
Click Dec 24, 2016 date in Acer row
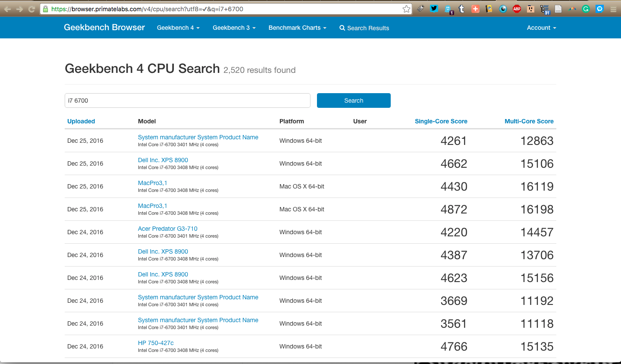point(85,232)
